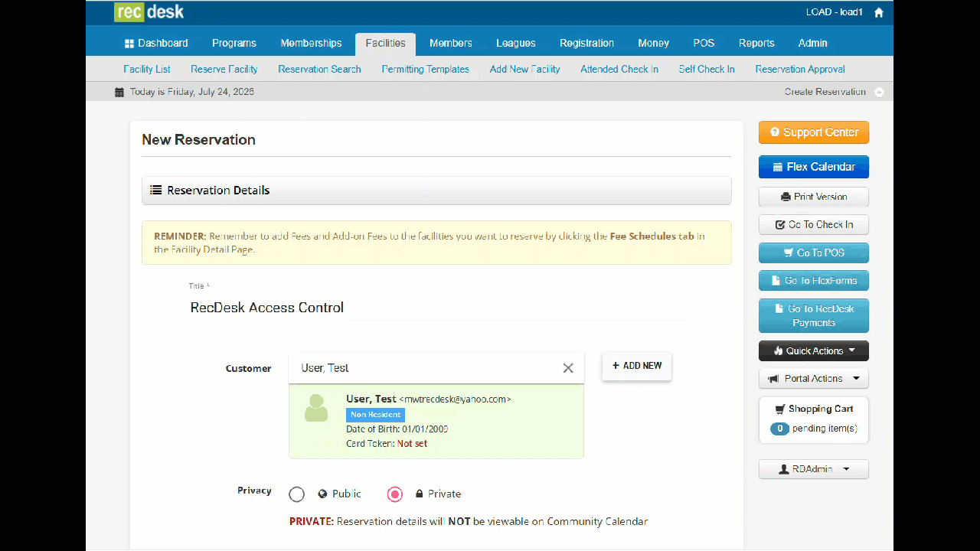Viewport: 980px width, 551px height.
Task: Click the Create Reservation collapse circle icon
Action: 879,92
